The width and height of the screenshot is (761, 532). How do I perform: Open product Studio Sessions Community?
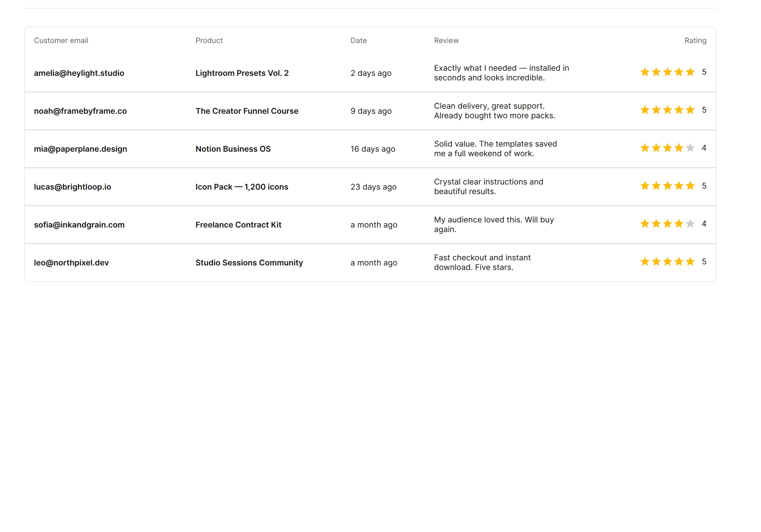[249, 263]
